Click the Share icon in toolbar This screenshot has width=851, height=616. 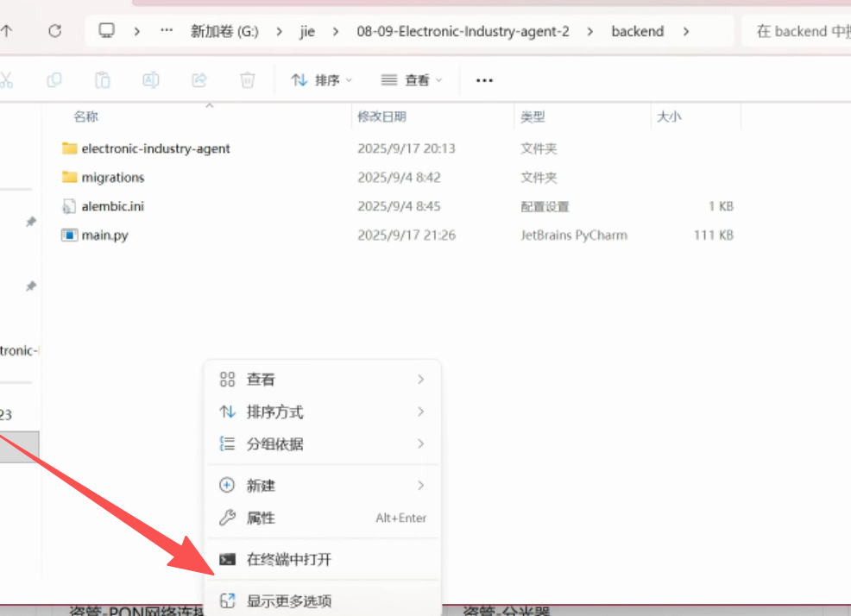pyautogui.click(x=199, y=80)
